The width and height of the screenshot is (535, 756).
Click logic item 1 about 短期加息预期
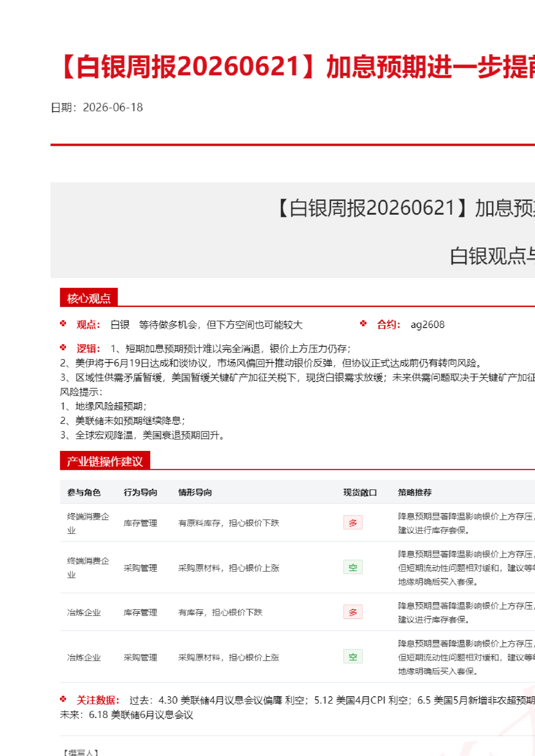pyautogui.click(x=231, y=348)
